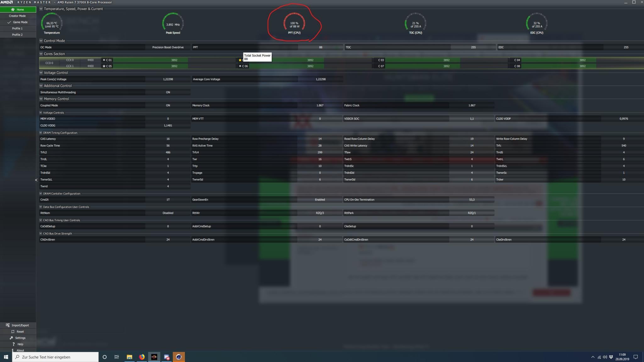Collapse the Control Mode section

click(41, 41)
